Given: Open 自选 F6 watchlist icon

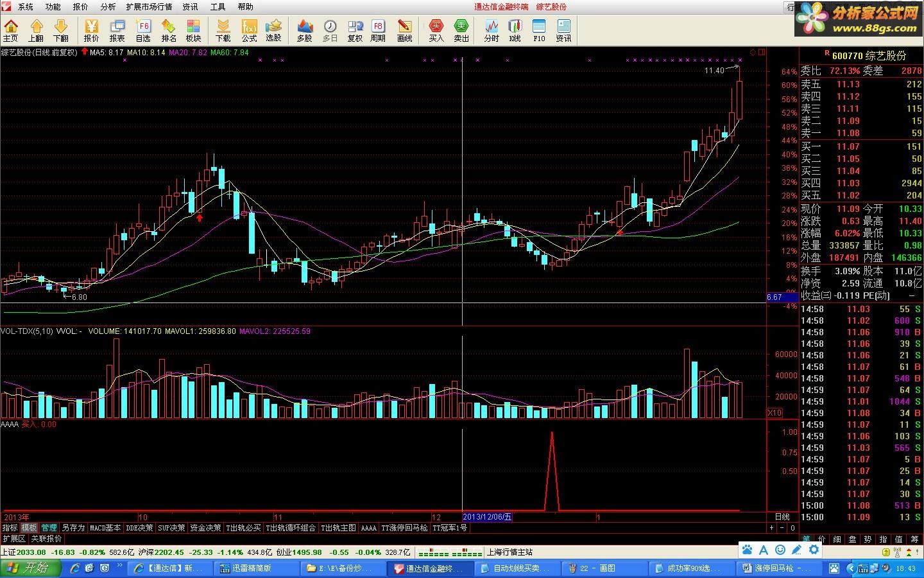Looking at the screenshot, I should click(143, 30).
